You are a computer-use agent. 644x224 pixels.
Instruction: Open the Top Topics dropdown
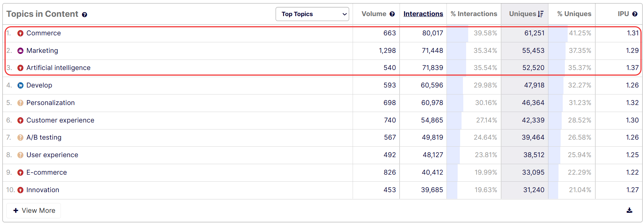(x=312, y=14)
